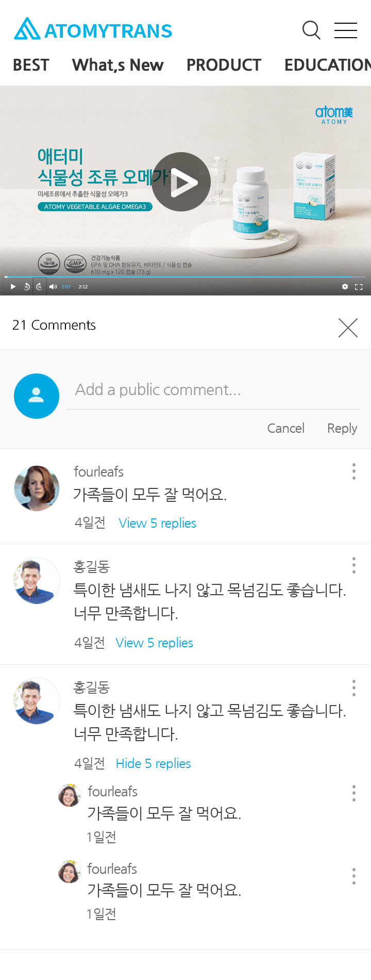
Task: Click the large video play button
Action: click(x=181, y=182)
